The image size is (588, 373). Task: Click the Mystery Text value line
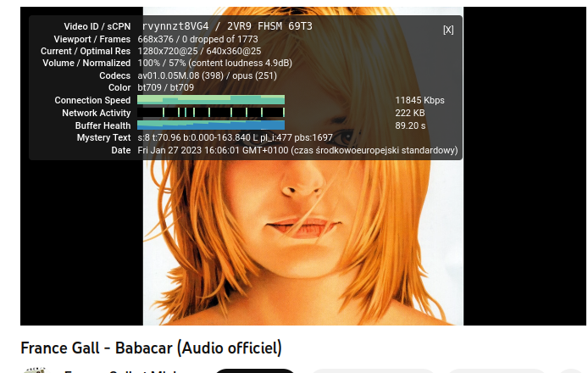(236, 137)
